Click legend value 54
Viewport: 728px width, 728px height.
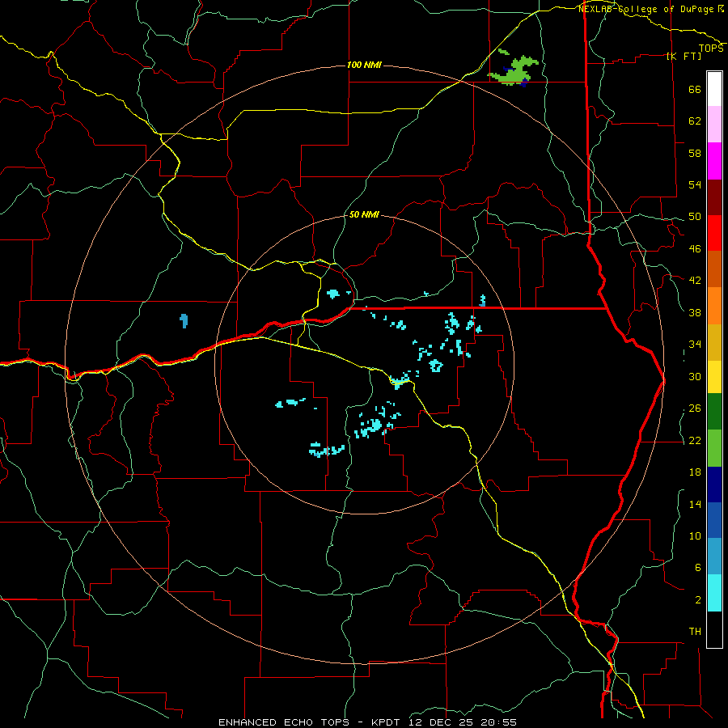click(695, 184)
